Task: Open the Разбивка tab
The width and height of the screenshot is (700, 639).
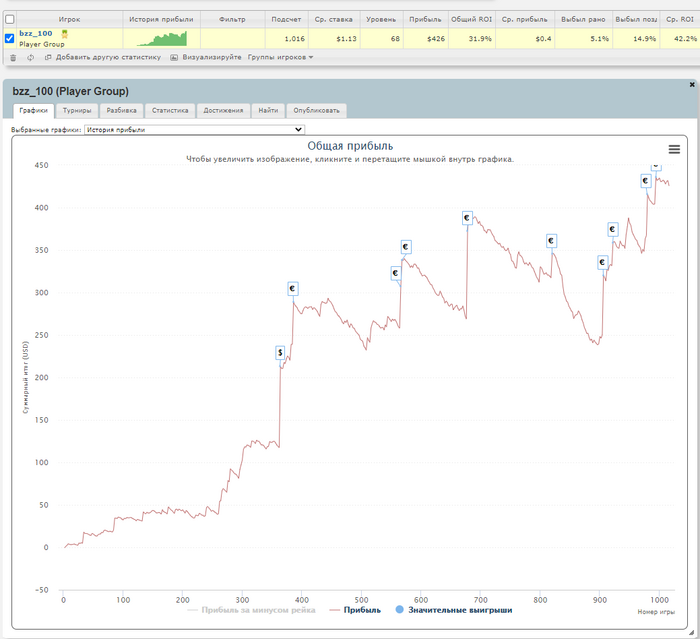Action: tap(121, 110)
